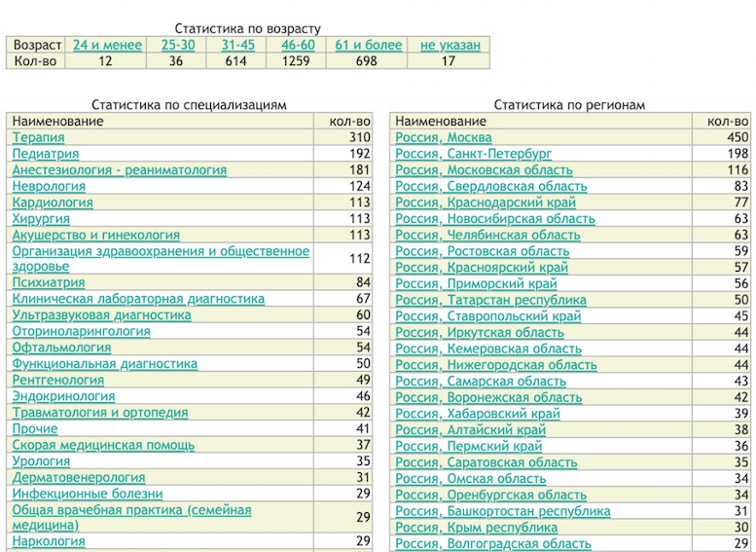Click 'Россия, Нижегородская область' link
This screenshot has width=756, height=552.
click(x=496, y=365)
